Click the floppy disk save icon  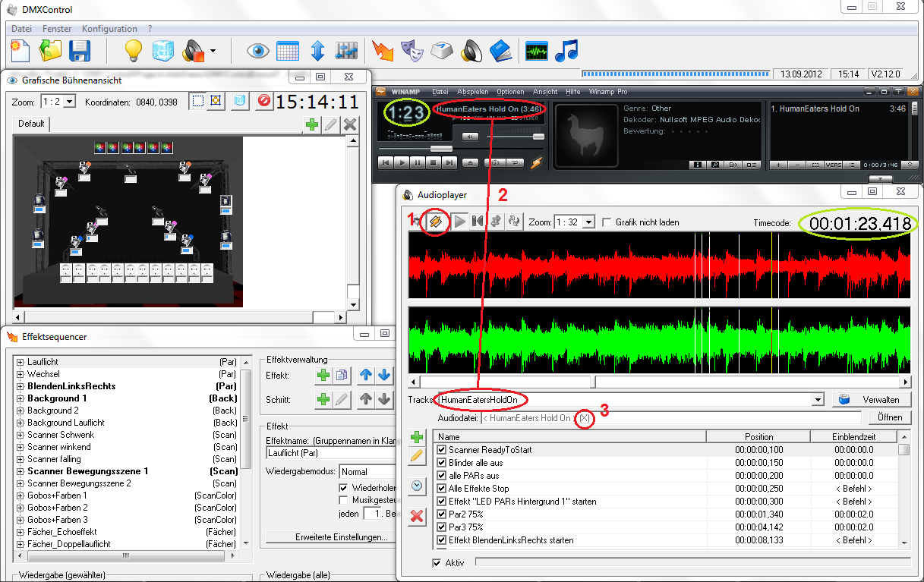tap(80, 51)
